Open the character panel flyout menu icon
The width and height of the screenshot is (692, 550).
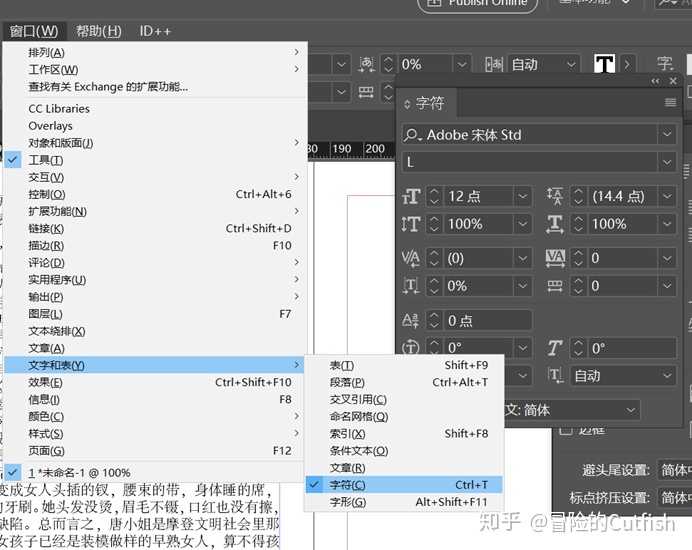coord(670,103)
